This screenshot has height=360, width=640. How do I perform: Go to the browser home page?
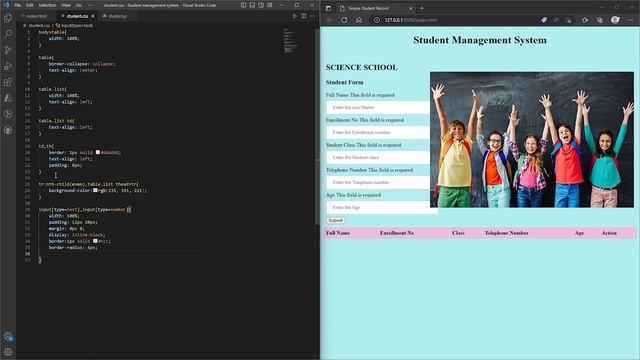[359, 20]
